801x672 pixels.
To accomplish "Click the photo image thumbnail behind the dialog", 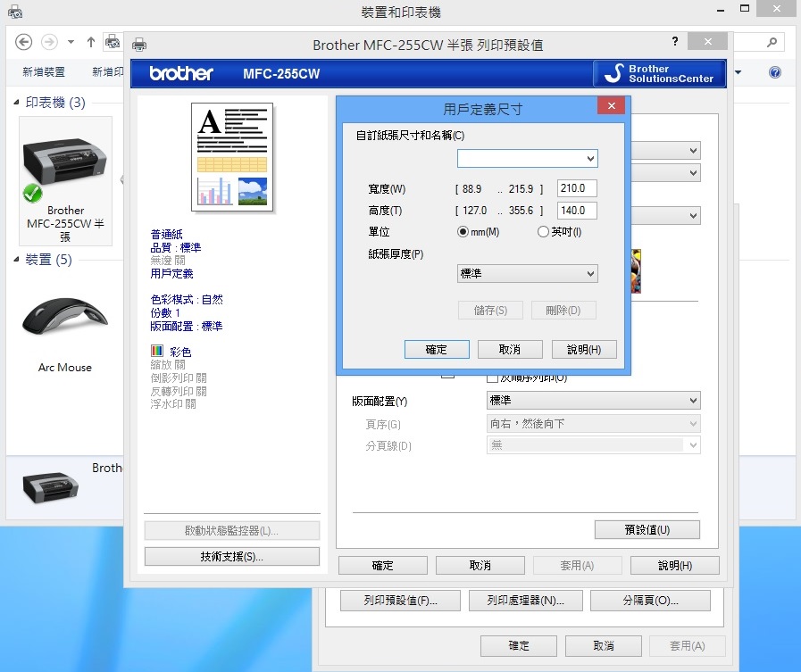I will [x=636, y=271].
